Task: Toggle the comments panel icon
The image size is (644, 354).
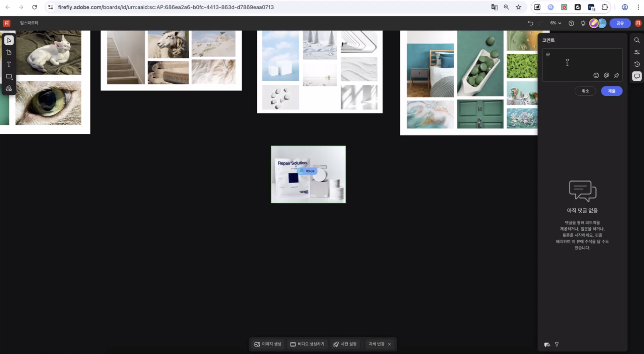Action: pyautogui.click(x=637, y=76)
